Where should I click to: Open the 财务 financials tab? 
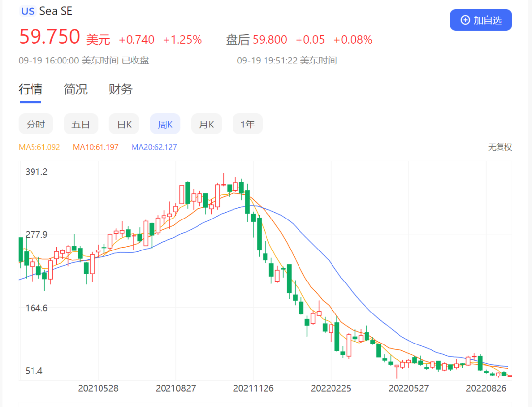pyautogui.click(x=120, y=90)
